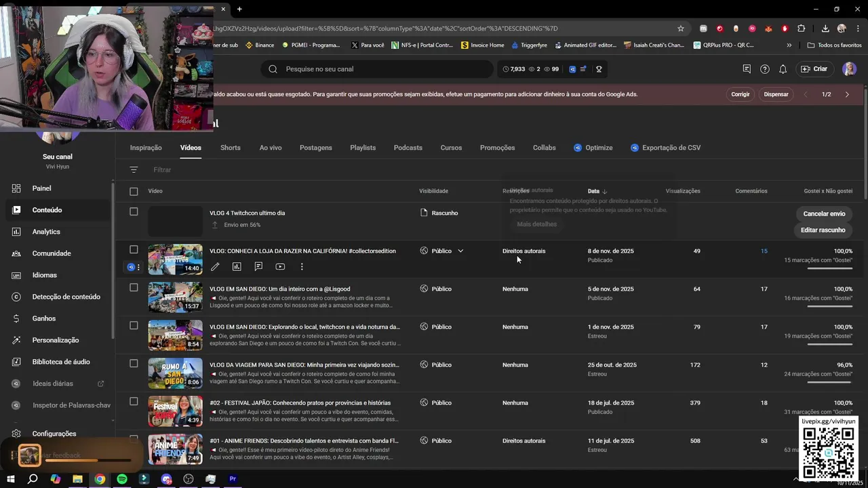Go to previous notification banner arrow

click(x=806, y=94)
